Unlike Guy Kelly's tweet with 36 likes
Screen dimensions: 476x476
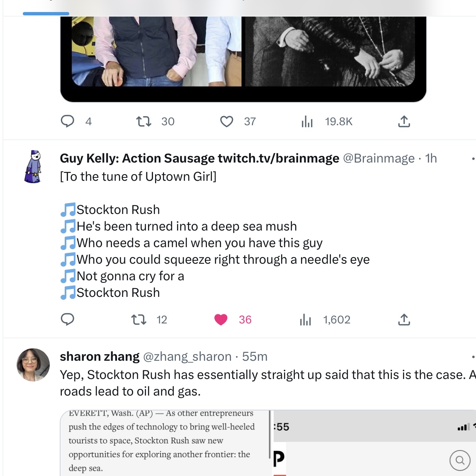click(221, 320)
